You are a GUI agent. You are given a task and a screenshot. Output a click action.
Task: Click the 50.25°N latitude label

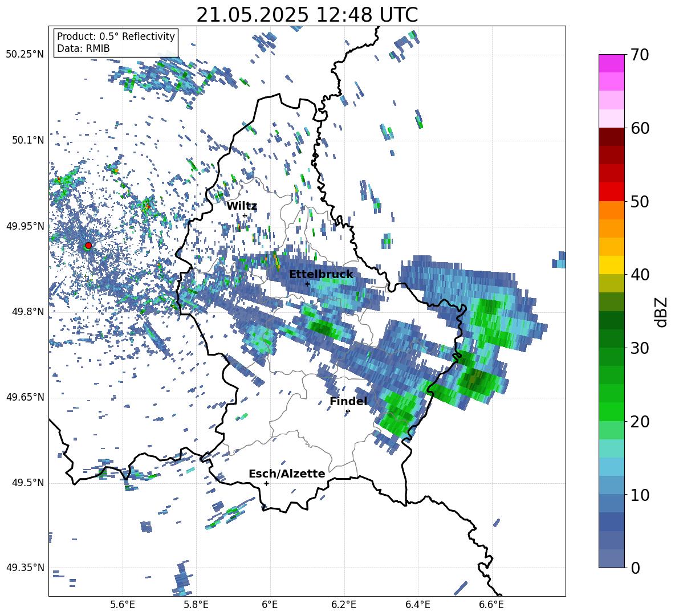25,55
